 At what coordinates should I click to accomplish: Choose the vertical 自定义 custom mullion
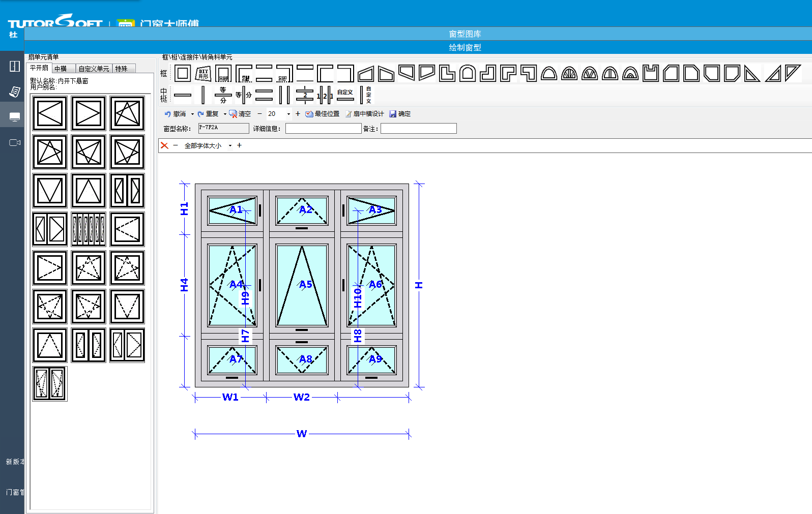point(366,95)
